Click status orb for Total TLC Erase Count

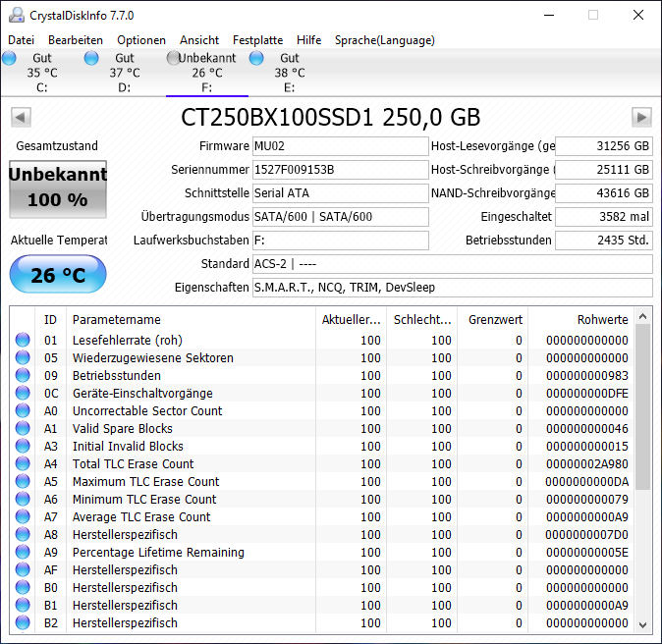(x=23, y=463)
